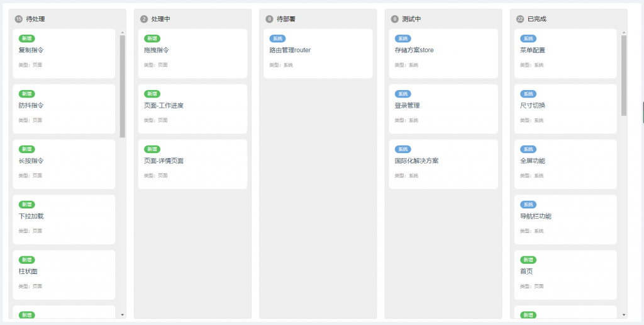
Task: Click 类型：页面 under 复制指令
Action: click(30, 65)
